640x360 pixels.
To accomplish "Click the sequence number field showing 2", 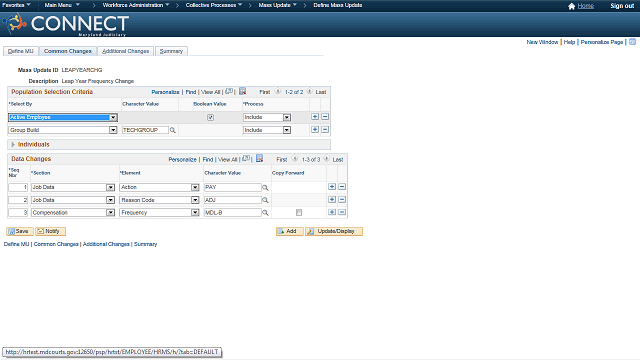I will (x=18, y=200).
